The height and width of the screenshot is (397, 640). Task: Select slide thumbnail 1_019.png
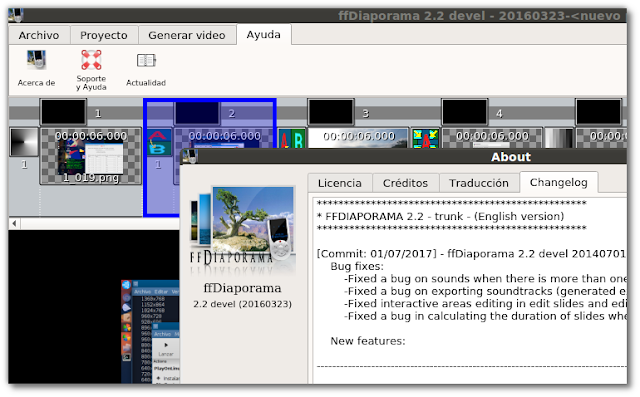91,156
